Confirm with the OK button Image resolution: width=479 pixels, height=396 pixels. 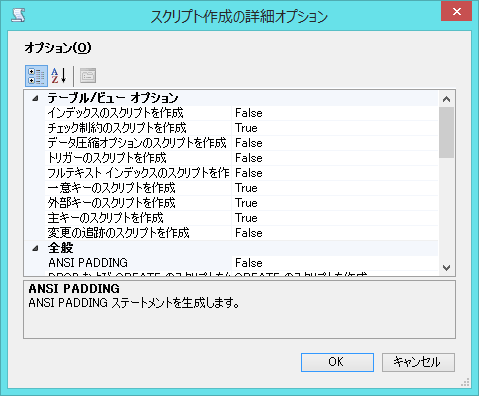337,362
